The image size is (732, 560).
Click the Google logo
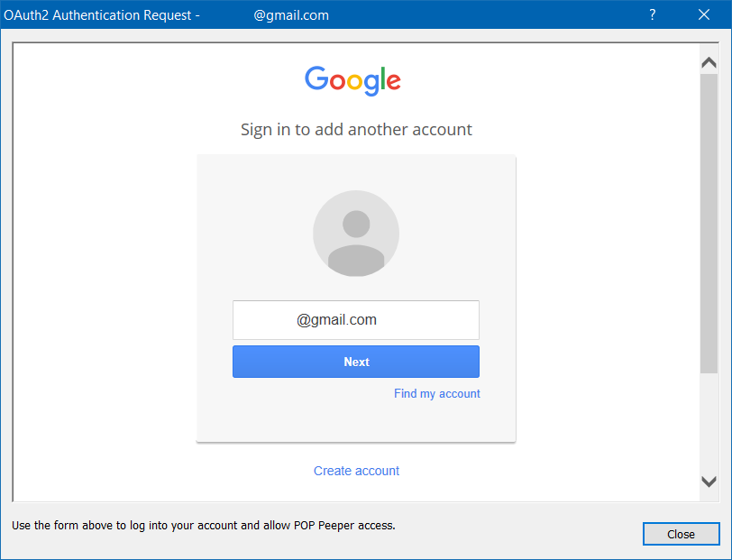pos(352,80)
